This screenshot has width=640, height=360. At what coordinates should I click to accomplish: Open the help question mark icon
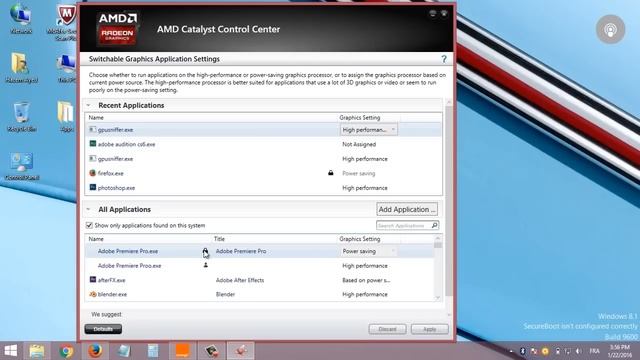[444, 60]
